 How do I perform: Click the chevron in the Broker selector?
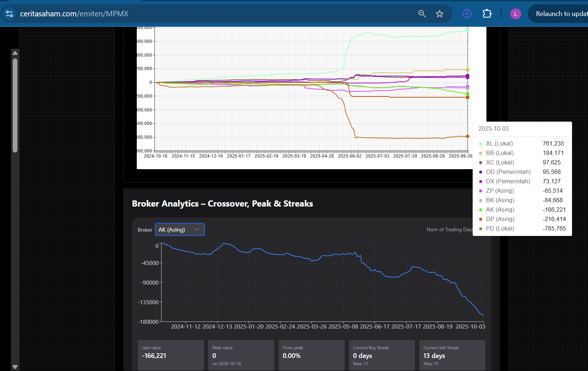[x=197, y=229]
